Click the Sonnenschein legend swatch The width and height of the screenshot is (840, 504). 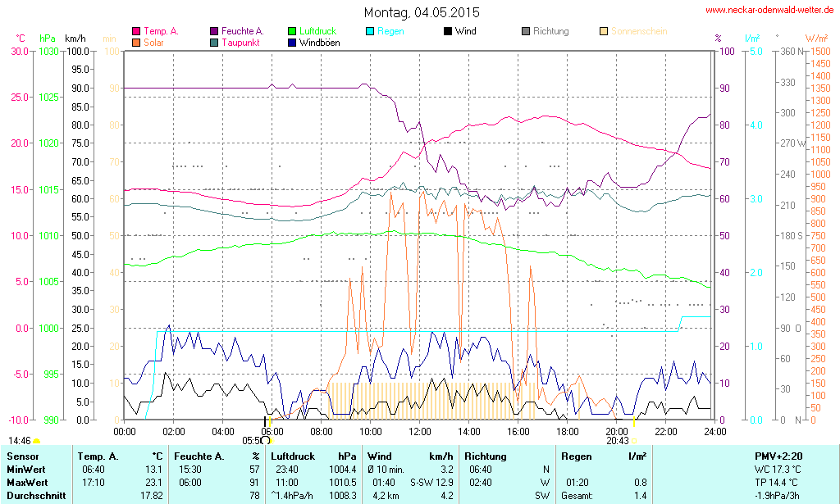604,31
